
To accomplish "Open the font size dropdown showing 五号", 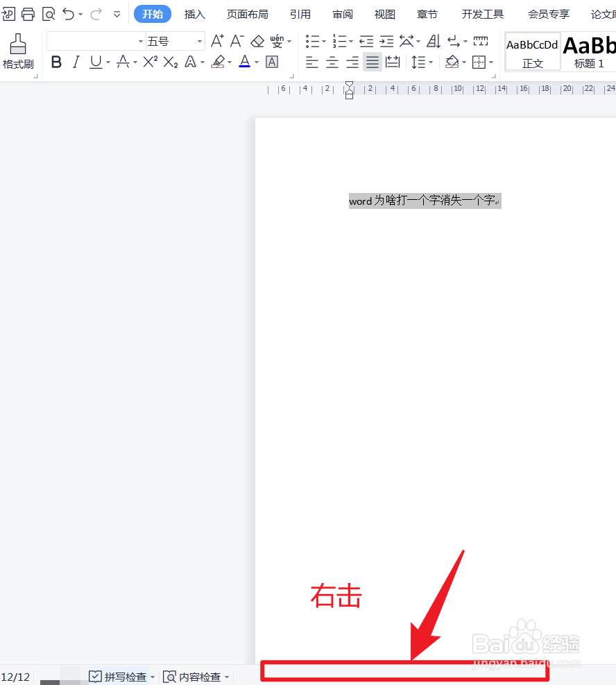I will click(x=198, y=41).
